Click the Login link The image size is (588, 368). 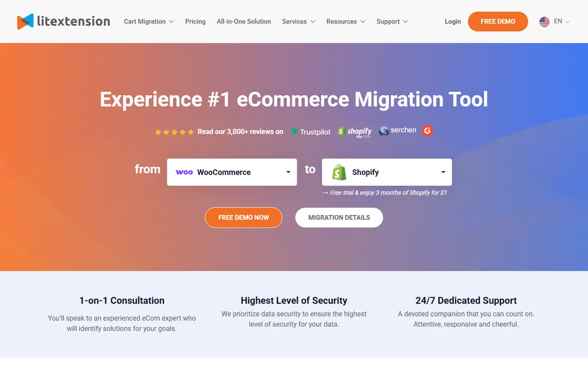[453, 21]
